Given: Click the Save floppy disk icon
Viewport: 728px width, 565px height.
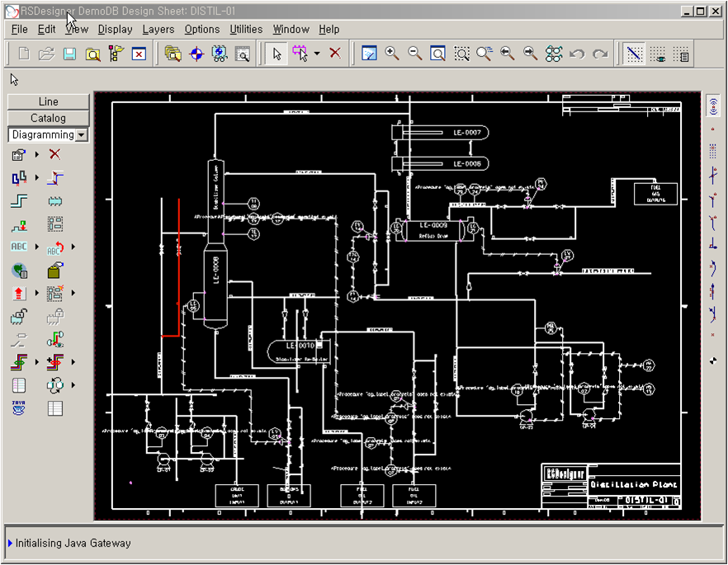Looking at the screenshot, I should [x=69, y=54].
